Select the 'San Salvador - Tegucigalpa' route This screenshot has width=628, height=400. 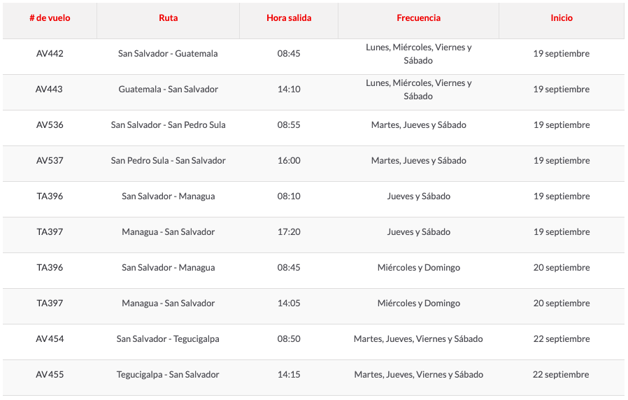tap(168, 339)
